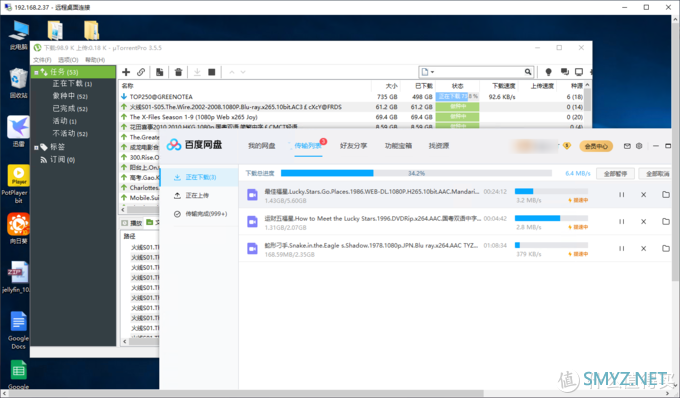
Task: Select 正在上传 in Baidu sidebar
Action: pos(199,196)
